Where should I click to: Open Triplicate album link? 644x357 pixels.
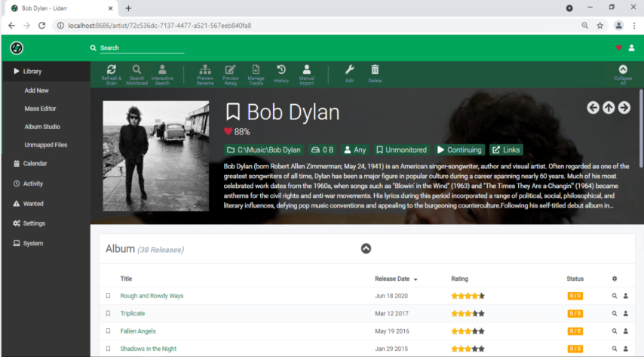(x=132, y=313)
